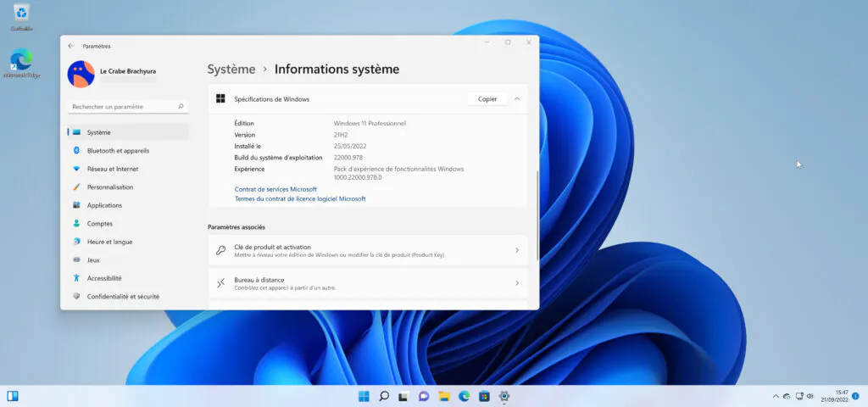
Task: Go to Comptes settings
Action: tap(129, 224)
